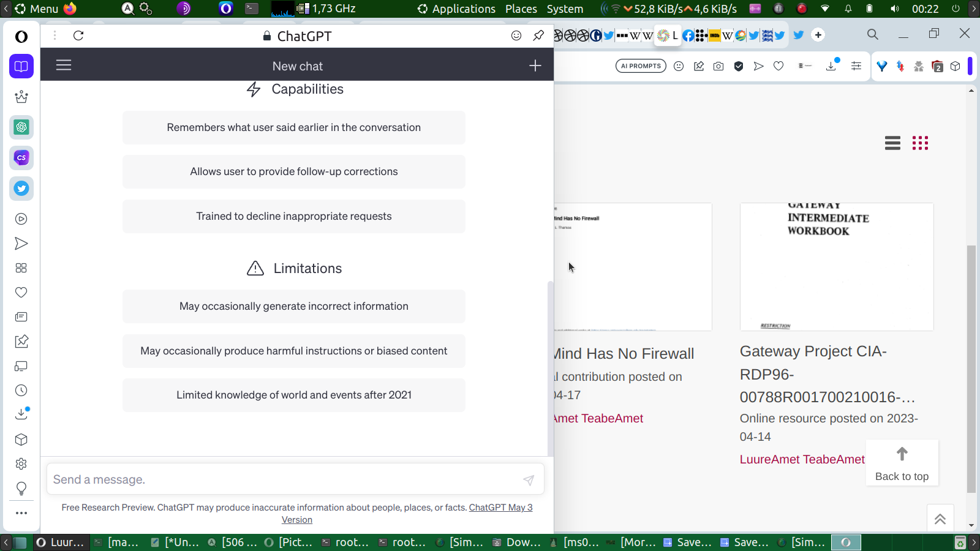Open Speed Dial grid in Opera sidebar
980x551 pixels.
click(x=21, y=268)
